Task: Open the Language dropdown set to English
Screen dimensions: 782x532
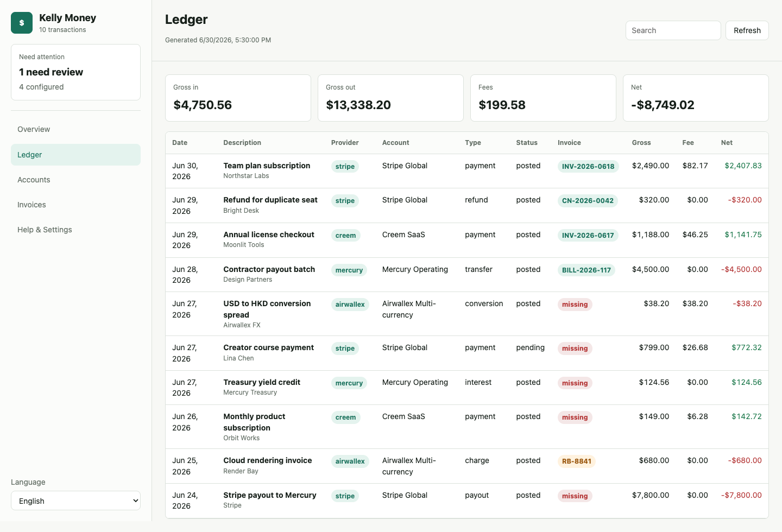Action: coord(75,501)
